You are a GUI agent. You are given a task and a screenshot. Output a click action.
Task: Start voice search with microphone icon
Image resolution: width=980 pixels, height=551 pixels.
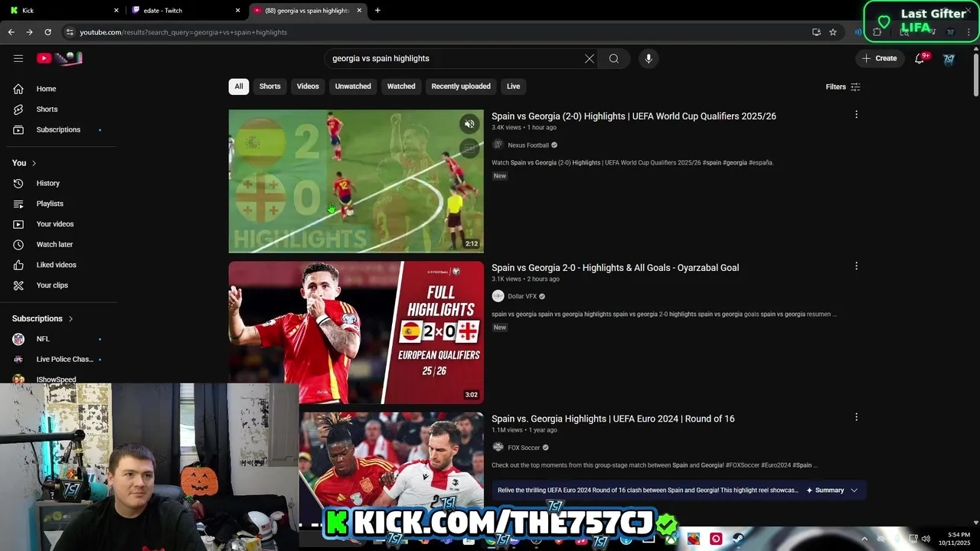(x=648, y=58)
